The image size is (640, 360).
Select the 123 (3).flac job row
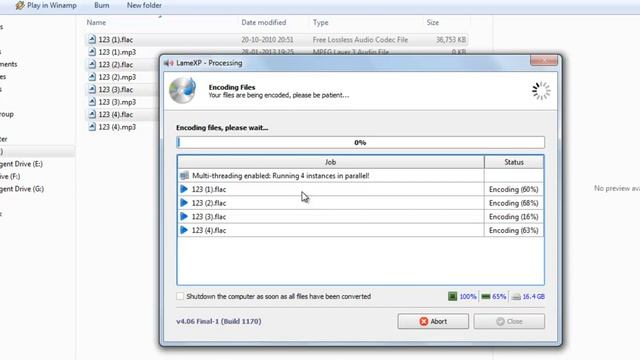coord(360,217)
